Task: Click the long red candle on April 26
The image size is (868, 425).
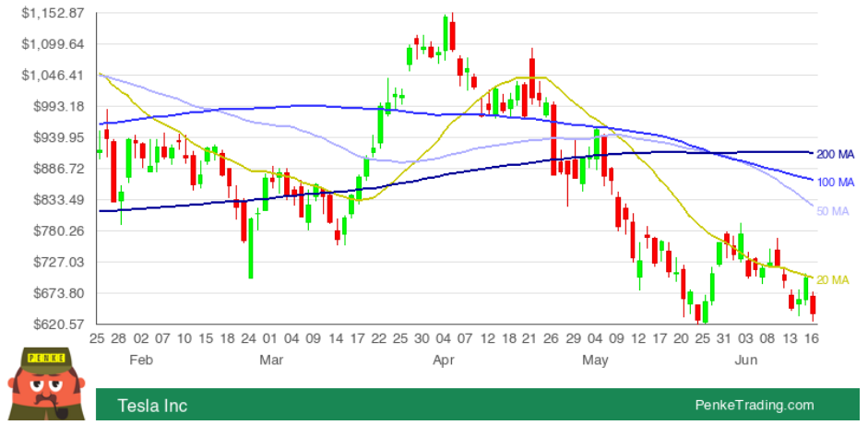Action: pos(553,139)
